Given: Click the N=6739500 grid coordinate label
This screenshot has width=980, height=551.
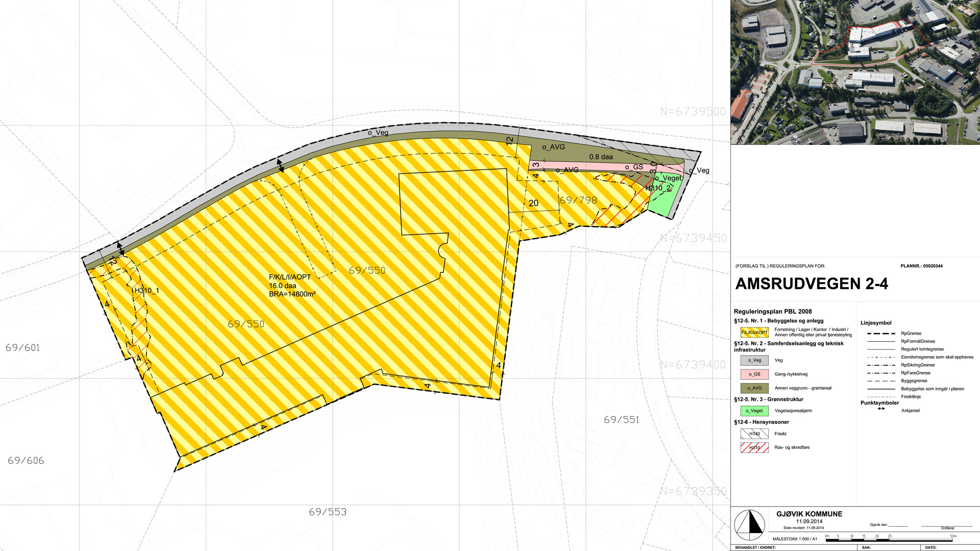Looking at the screenshot, I should pos(693,111).
